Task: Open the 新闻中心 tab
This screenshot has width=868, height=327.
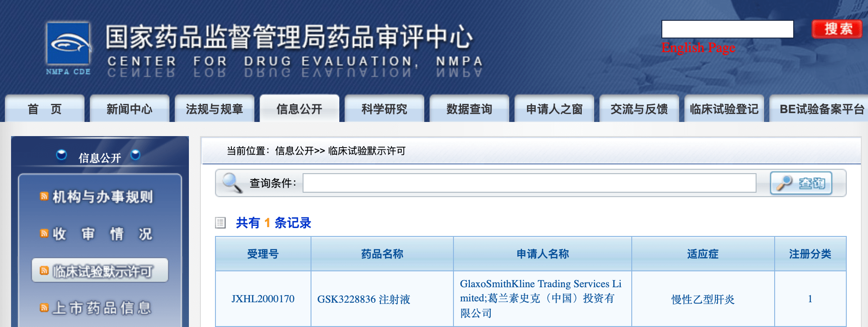Action: click(x=129, y=109)
